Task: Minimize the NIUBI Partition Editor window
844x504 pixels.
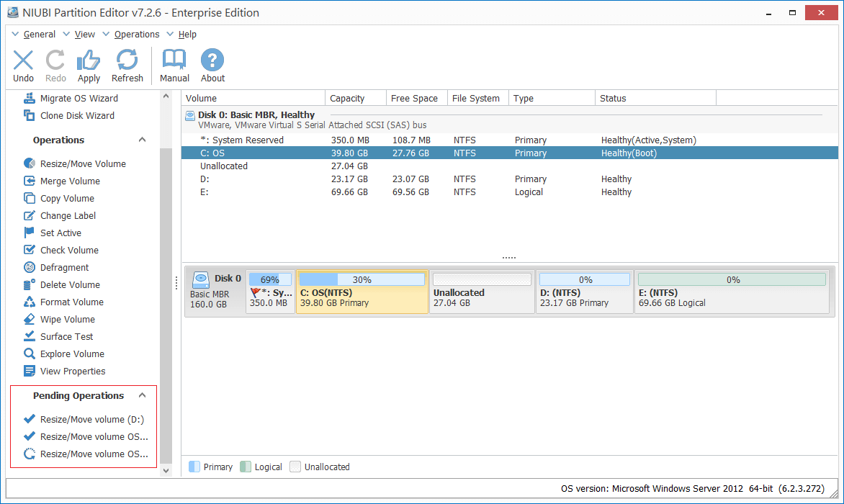Action: (768, 12)
